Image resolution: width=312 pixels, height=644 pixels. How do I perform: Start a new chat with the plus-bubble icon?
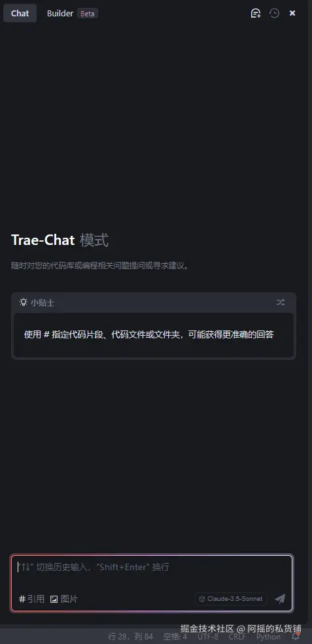256,13
